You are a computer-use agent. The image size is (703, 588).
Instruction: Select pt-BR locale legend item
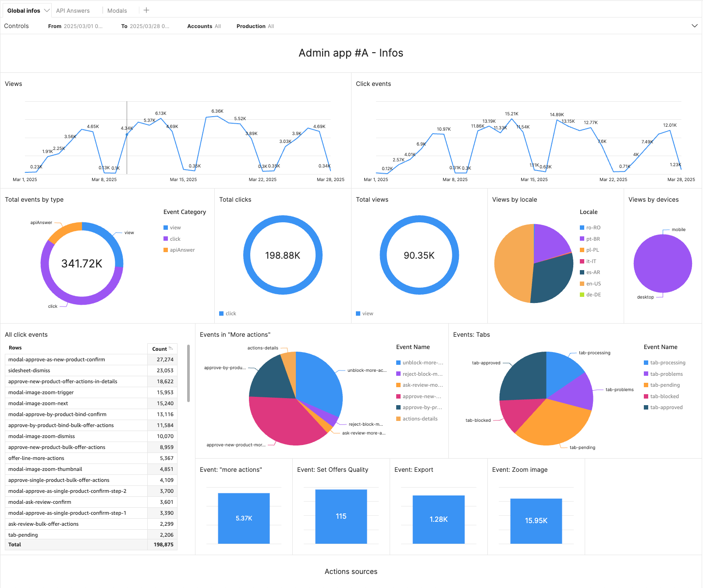(590, 239)
